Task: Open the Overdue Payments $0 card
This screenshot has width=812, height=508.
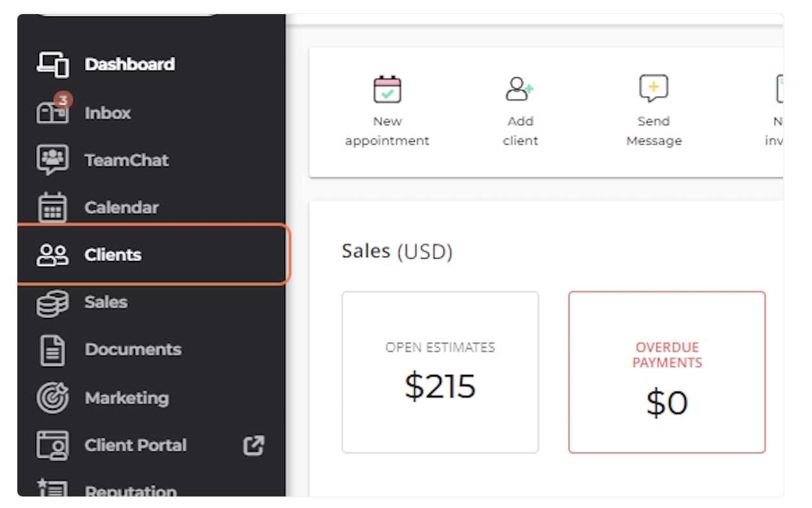Action: [667, 372]
